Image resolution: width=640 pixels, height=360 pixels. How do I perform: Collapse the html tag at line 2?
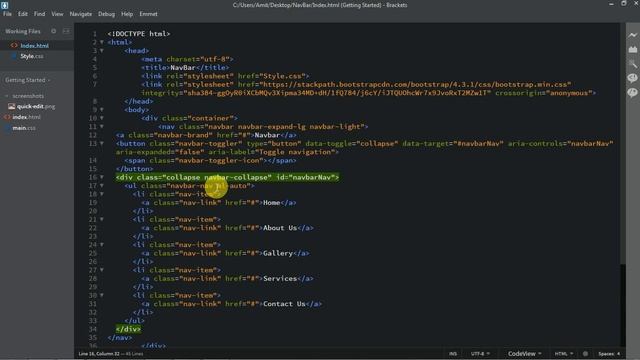102,42
